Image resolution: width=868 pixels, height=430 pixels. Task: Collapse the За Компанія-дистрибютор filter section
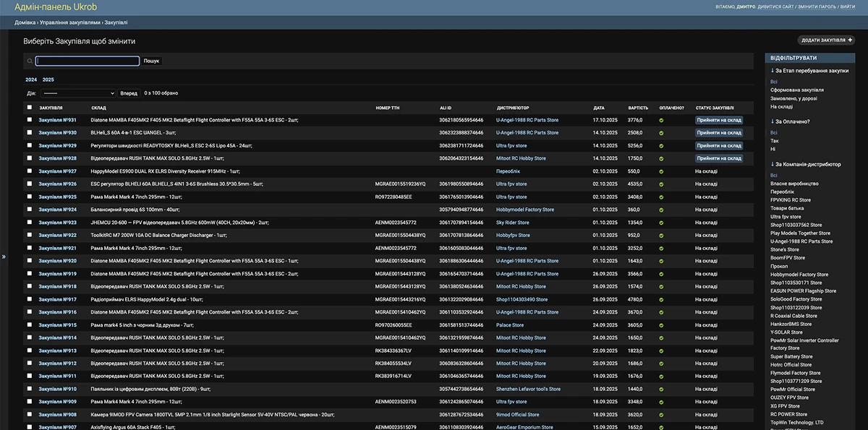coord(806,164)
